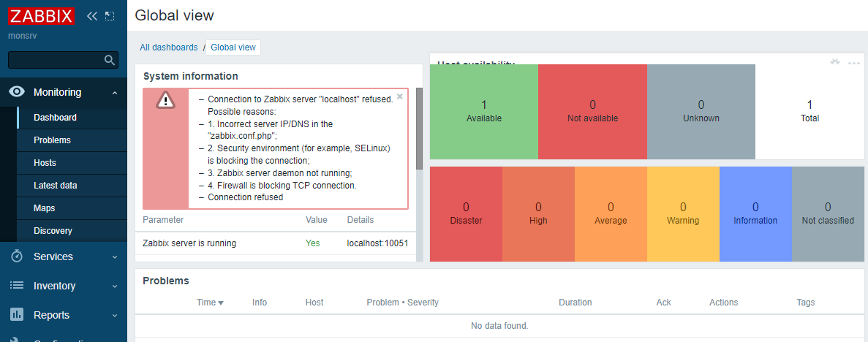868x342 pixels.
Task: Click the Warning severity tile
Action: 683,213
